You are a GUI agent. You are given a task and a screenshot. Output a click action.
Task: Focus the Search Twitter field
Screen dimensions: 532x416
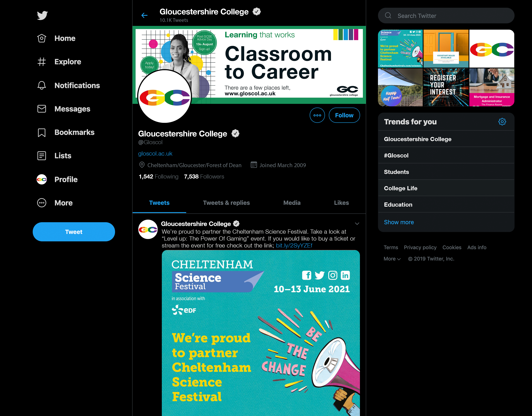click(446, 16)
